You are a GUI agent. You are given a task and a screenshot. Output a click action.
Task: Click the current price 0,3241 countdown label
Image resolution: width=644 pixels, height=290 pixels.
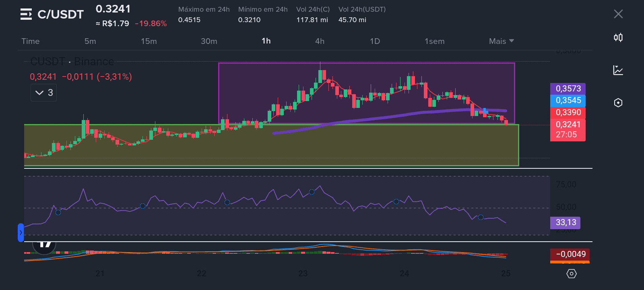[x=568, y=130]
